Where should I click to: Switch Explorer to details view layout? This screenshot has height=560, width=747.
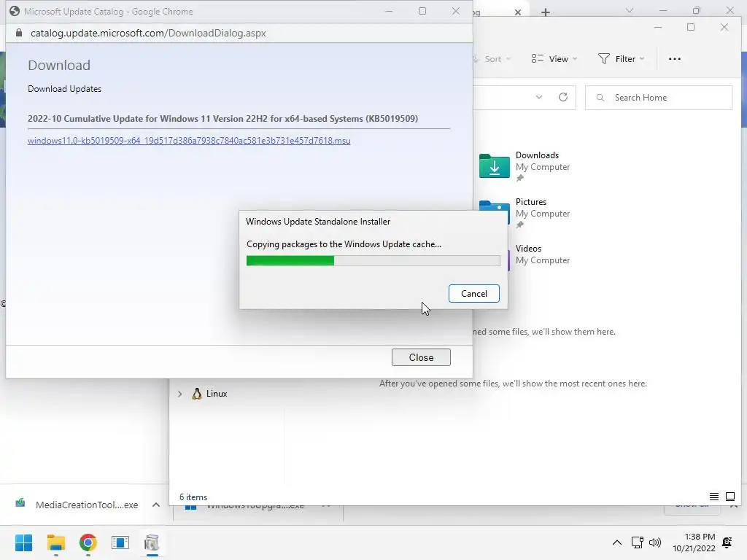pos(713,497)
